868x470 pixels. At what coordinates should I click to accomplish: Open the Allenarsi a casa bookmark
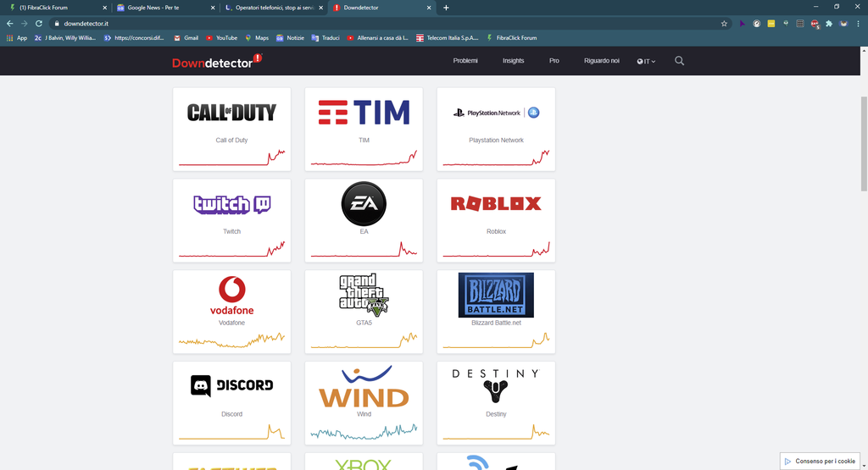pos(378,38)
